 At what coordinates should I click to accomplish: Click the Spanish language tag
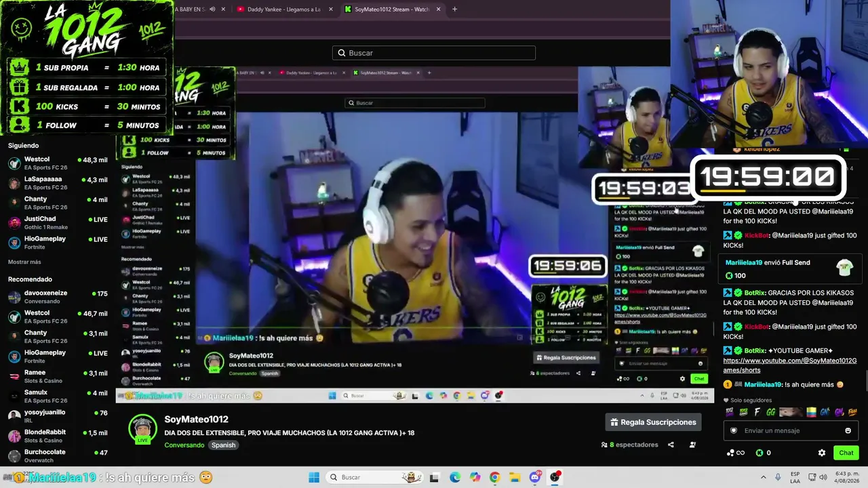223,445
